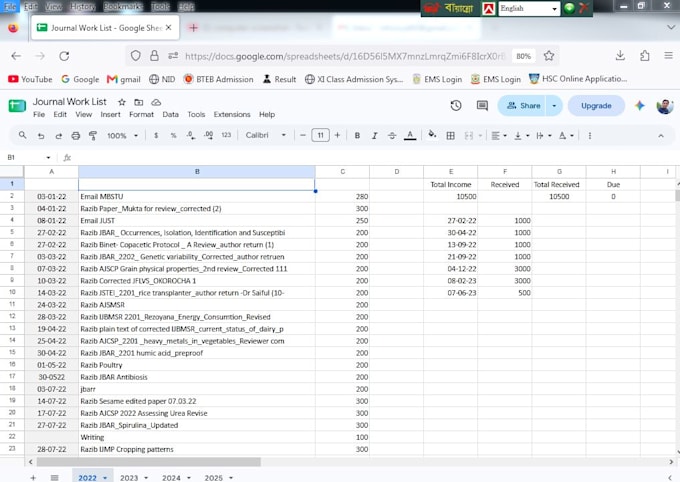The height and width of the screenshot is (482, 680).
Task: Toggle bold formatting
Action: click(x=357, y=136)
